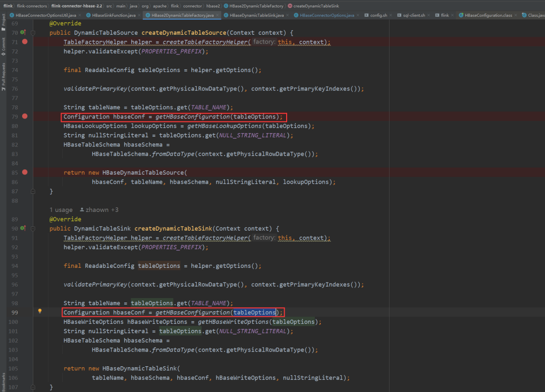Toggle the breakpoint on line 85

24,172
